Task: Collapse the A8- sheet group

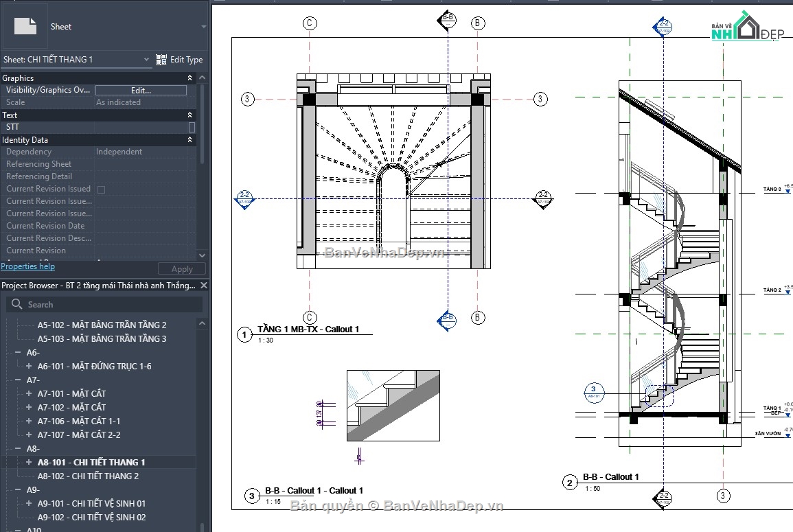Action: coord(18,448)
